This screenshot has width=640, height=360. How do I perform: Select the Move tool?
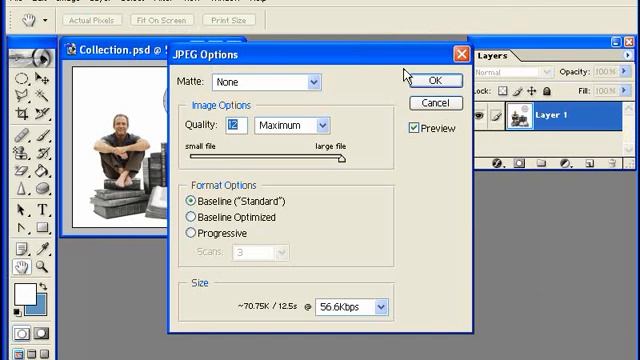(42, 78)
